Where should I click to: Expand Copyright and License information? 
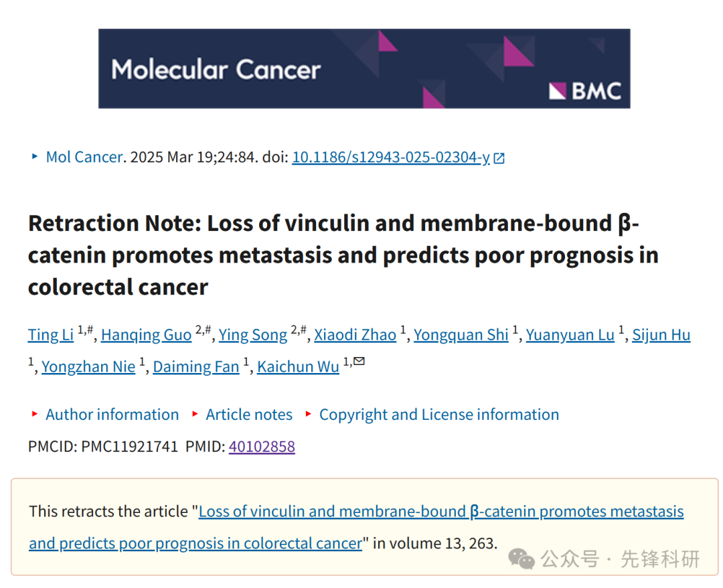439,414
